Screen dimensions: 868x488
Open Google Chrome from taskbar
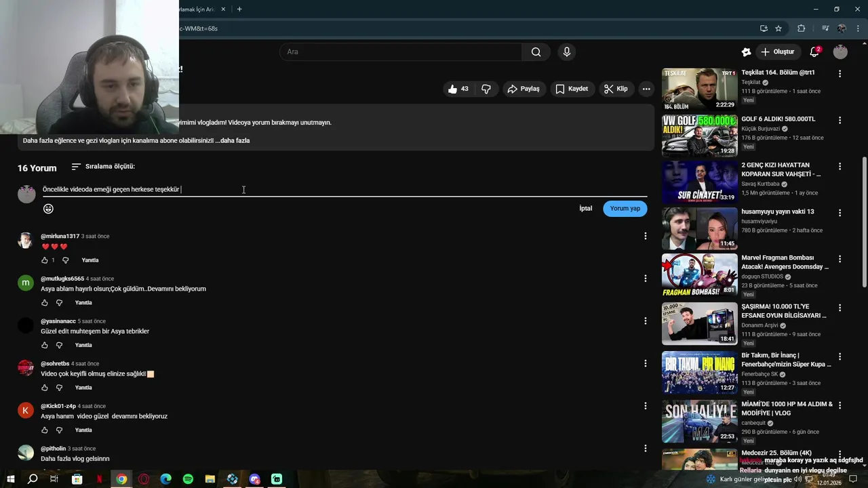pyautogui.click(x=121, y=479)
